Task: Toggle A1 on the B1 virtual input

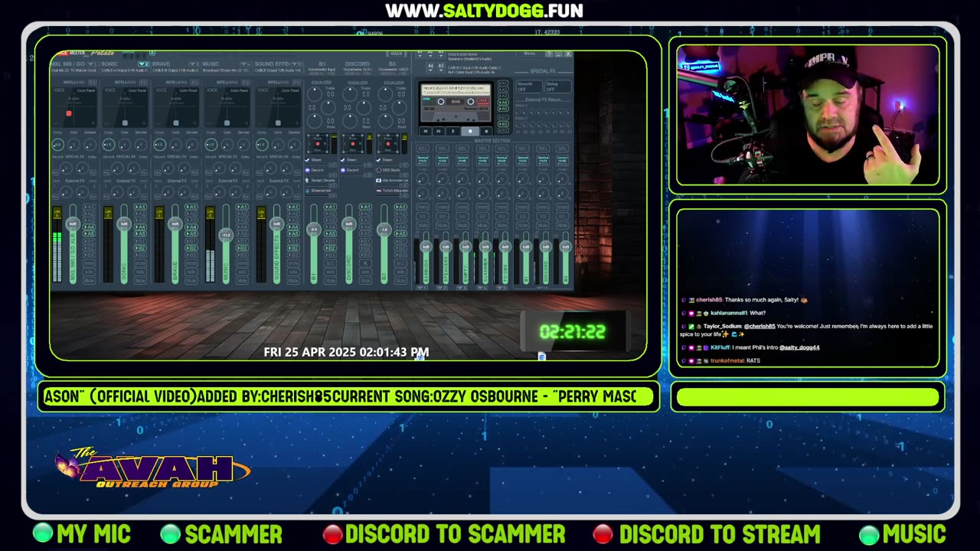Action: pyautogui.click(x=330, y=207)
